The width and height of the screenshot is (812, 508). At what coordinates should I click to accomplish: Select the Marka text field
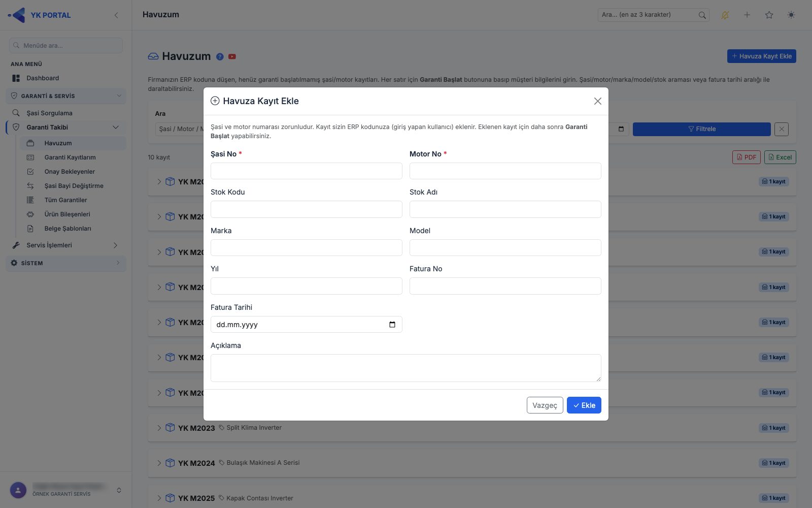[x=306, y=247]
